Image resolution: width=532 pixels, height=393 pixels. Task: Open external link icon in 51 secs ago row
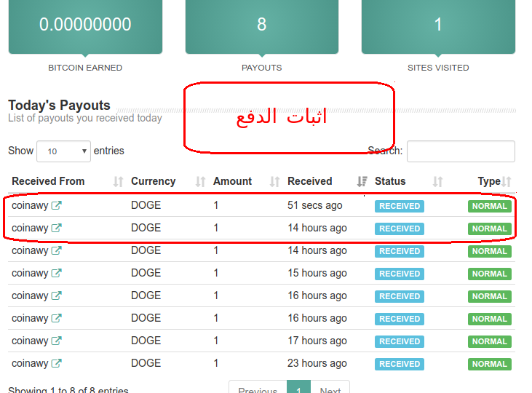[56, 205]
